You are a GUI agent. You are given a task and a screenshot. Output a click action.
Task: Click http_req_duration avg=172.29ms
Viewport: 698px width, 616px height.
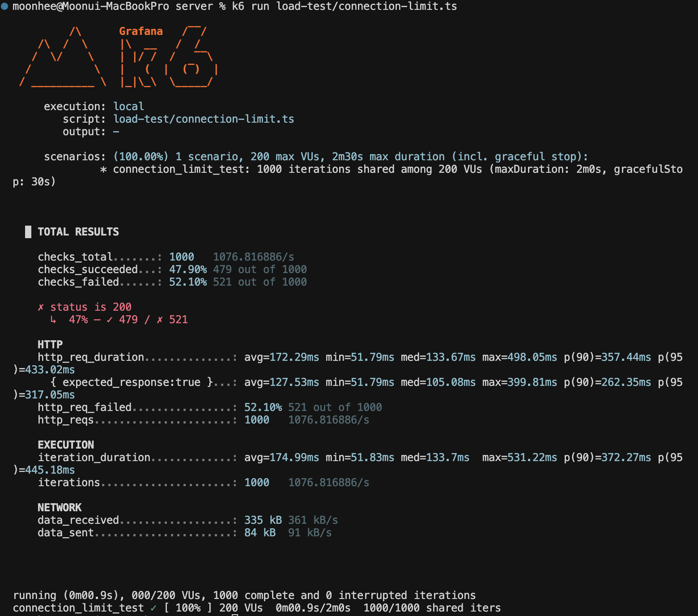tap(282, 357)
